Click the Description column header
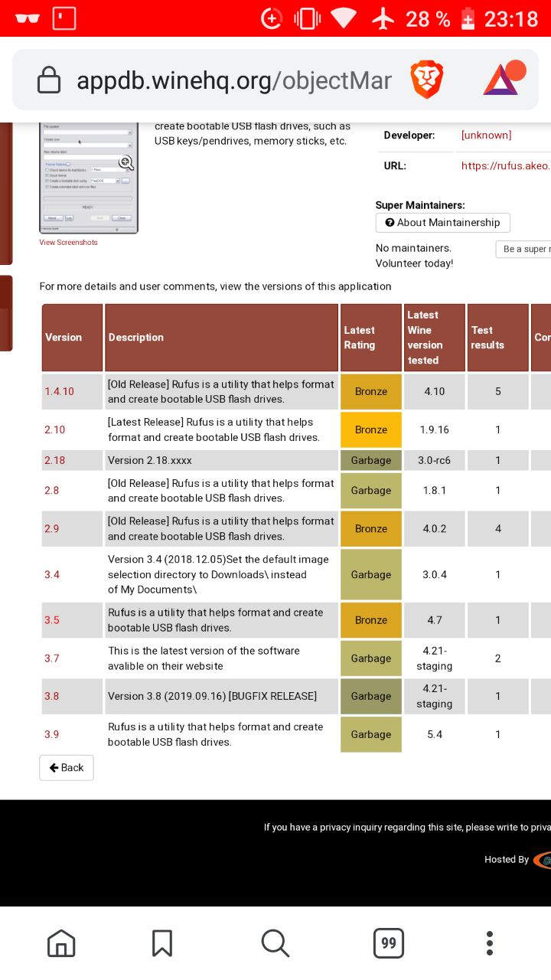This screenshot has width=551, height=980. tap(221, 338)
